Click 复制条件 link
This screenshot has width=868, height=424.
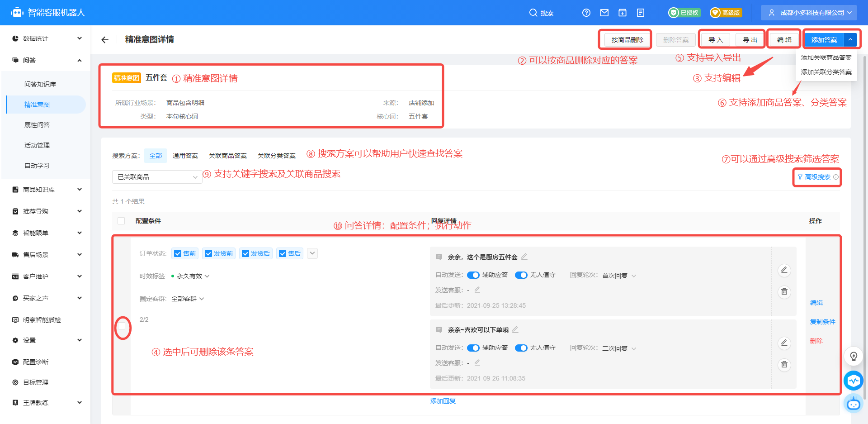(823, 322)
